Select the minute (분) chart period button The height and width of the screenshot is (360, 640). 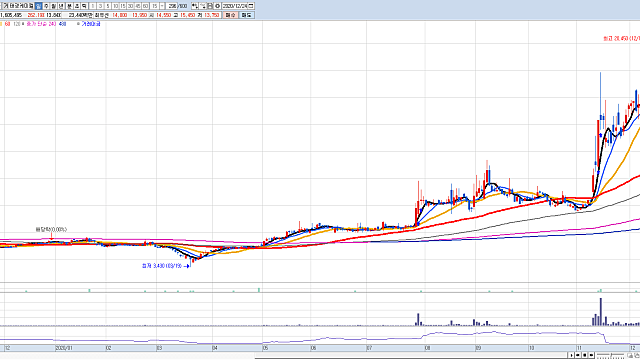[69, 6]
